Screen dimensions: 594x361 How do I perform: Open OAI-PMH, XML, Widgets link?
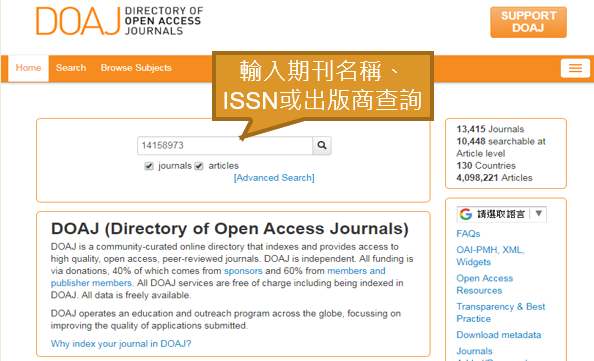[490, 256]
